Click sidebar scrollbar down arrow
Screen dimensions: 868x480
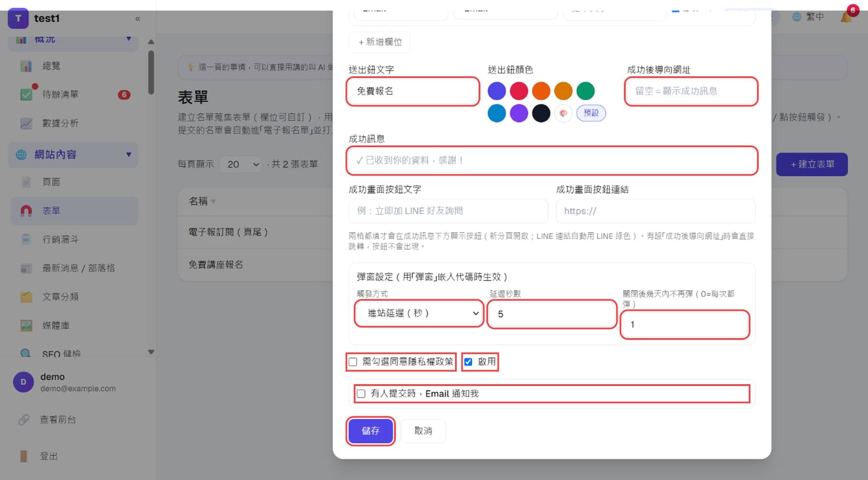coord(151,353)
